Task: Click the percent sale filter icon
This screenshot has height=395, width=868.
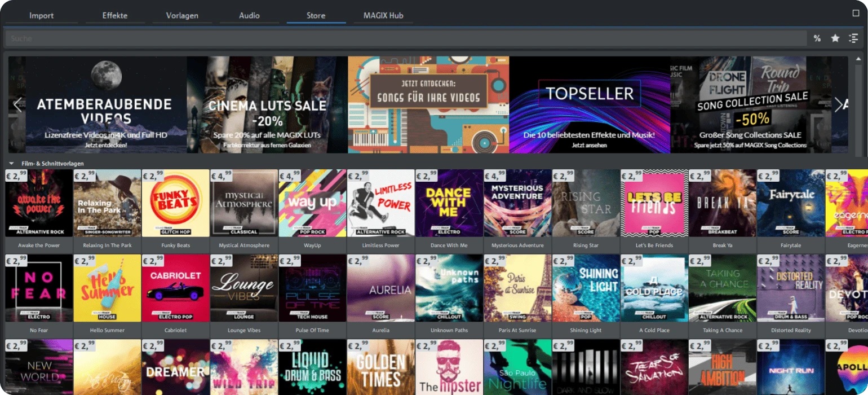Action: tap(817, 38)
